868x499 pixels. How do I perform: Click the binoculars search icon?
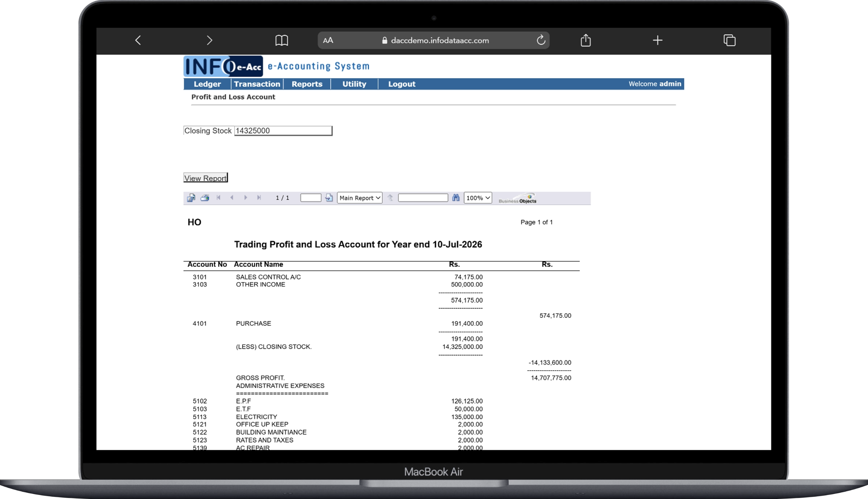456,198
